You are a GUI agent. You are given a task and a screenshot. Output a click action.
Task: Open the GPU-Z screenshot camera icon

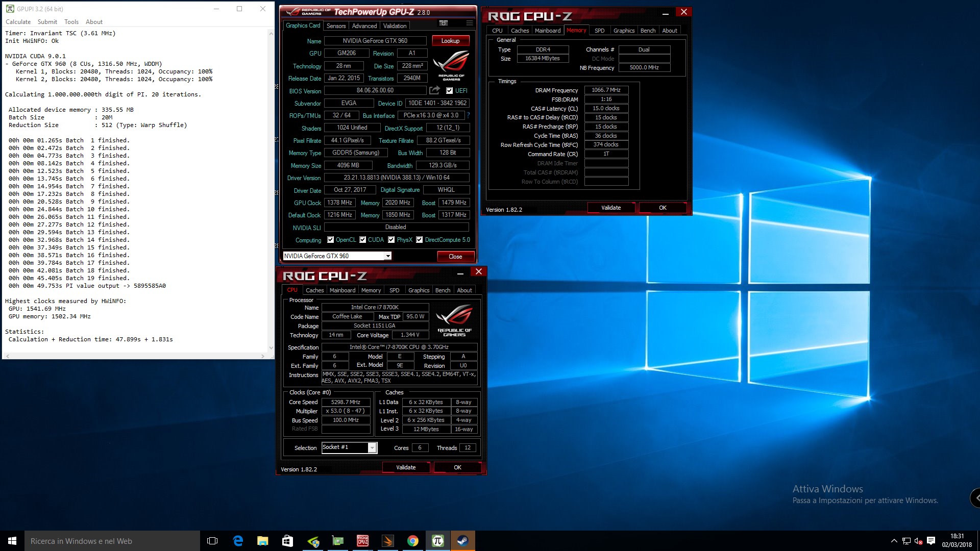[x=444, y=23]
